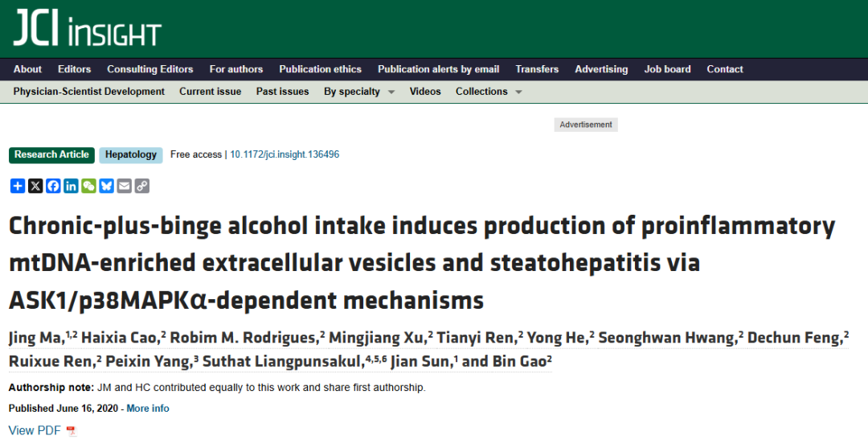Open the Transfers menu item
Viewport: 868px width, 448px height.
(x=537, y=69)
